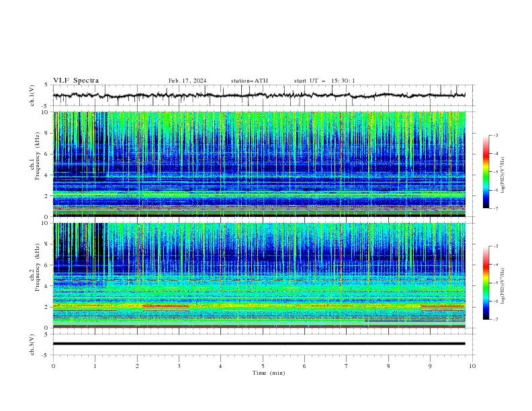Click time axis tick label "1"

tap(95, 366)
